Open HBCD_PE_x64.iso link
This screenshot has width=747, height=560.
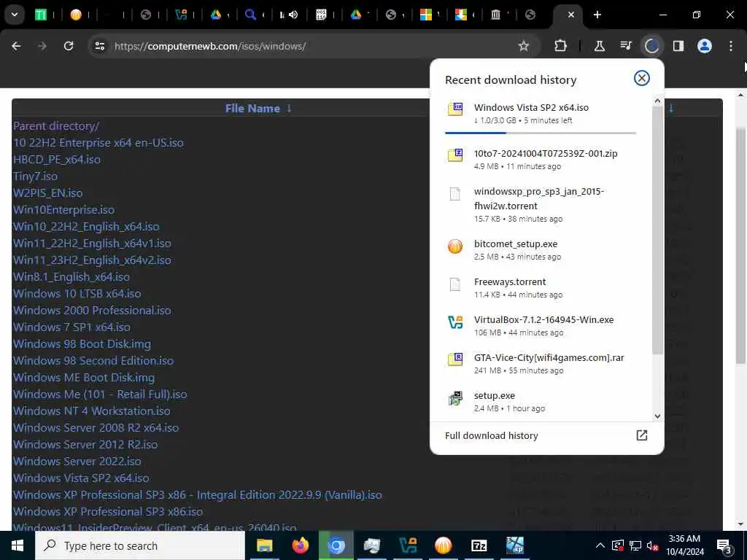coord(57,160)
